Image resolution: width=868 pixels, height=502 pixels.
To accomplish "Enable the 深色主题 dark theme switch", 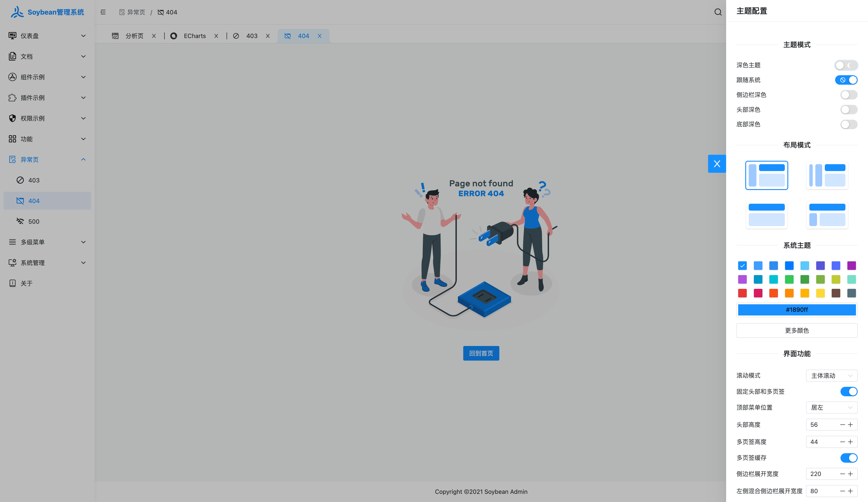I will 846,65.
